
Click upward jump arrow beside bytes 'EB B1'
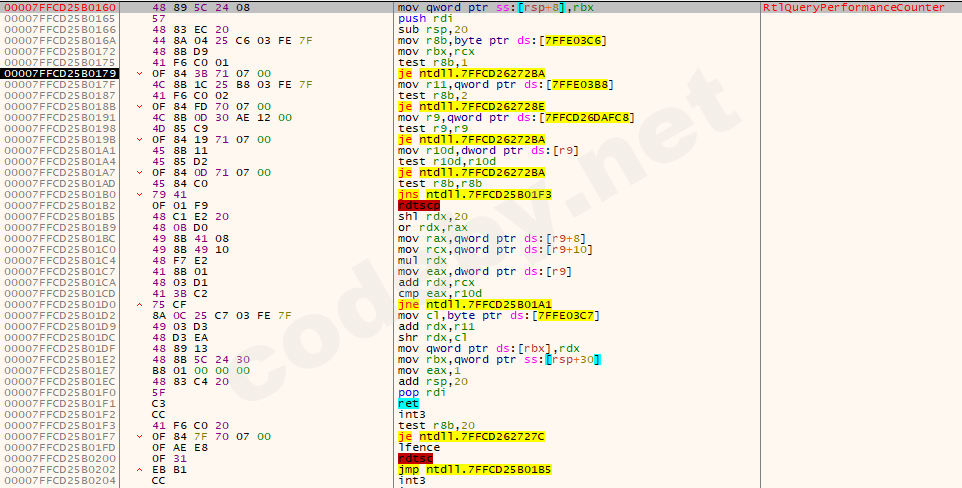click(140, 471)
